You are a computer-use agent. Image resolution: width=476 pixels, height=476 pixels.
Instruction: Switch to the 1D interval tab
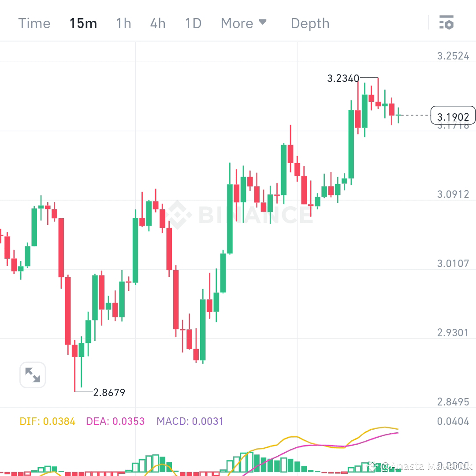click(x=193, y=23)
